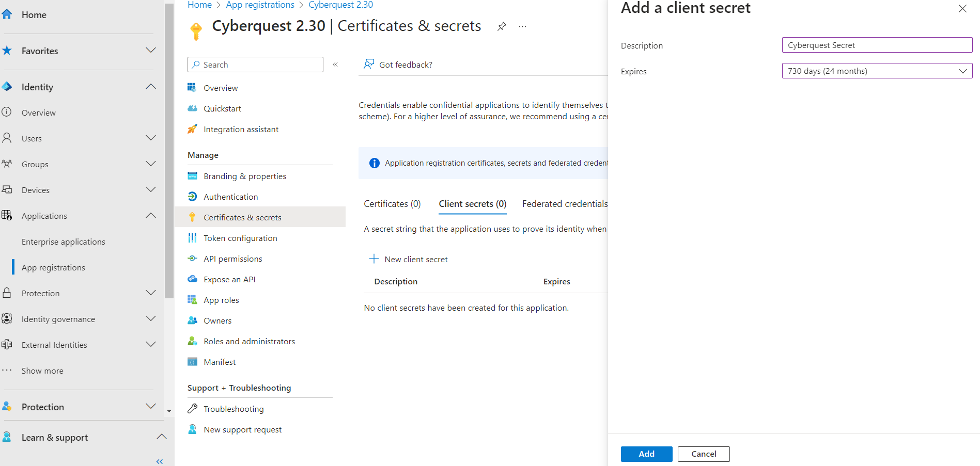Select the Certificates & secrets menu item
The height and width of the screenshot is (466, 980).
(x=260, y=217)
